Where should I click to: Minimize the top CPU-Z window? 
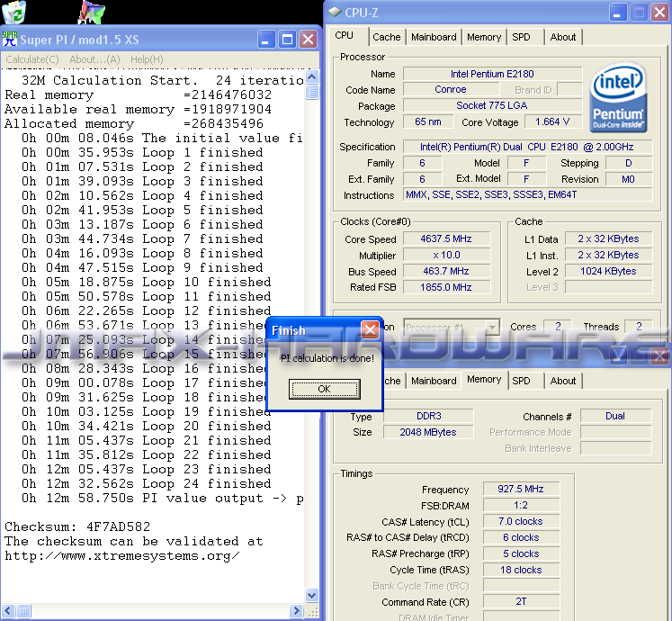coord(617,13)
